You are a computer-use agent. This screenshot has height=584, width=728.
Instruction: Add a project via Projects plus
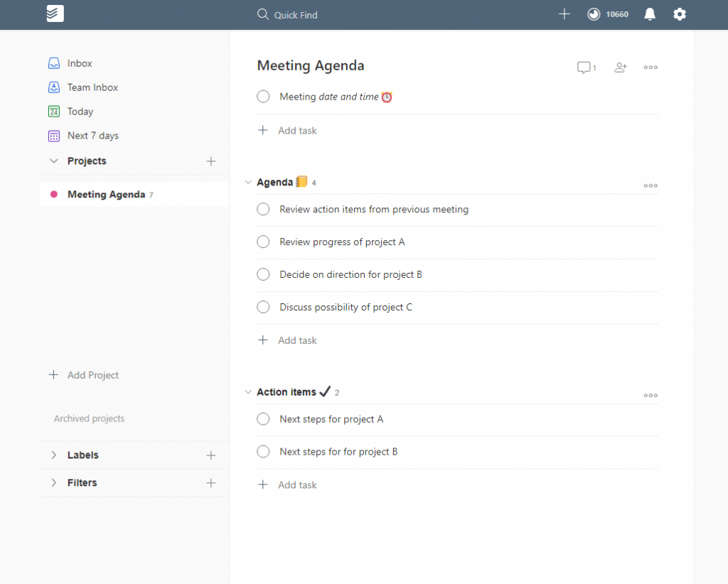[x=210, y=161]
